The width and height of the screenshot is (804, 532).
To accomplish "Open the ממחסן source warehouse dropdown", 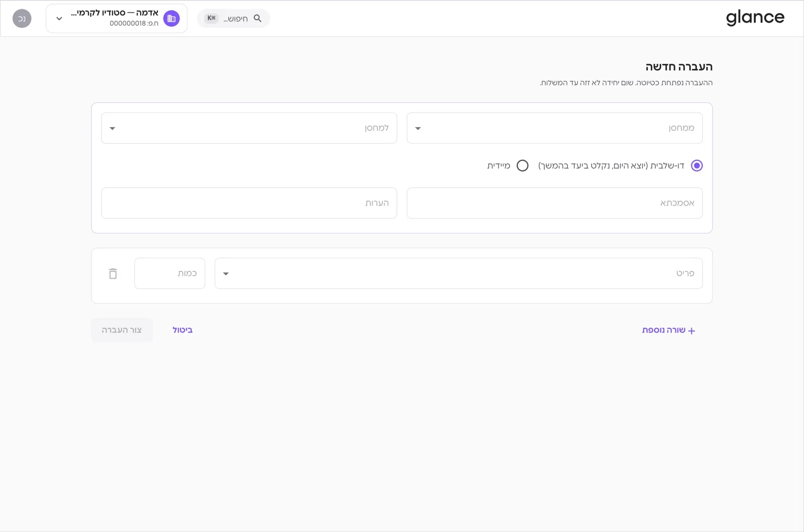I will coord(554,128).
